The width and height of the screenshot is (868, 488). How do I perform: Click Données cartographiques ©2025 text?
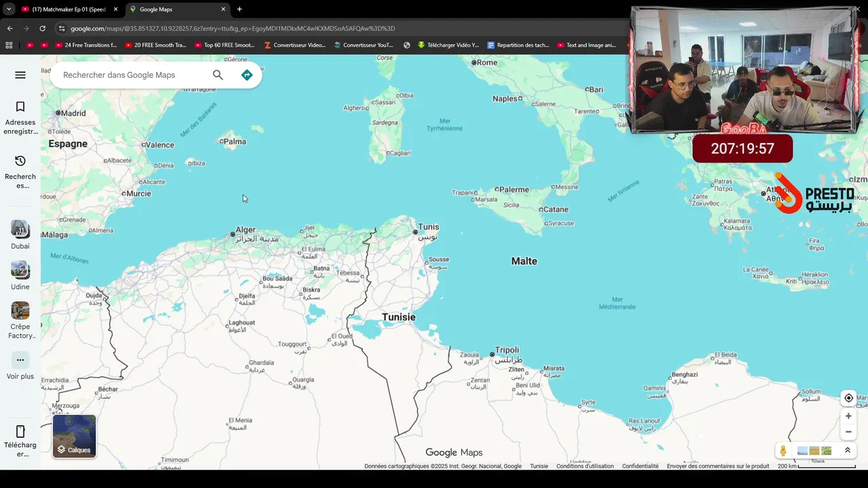coord(443,466)
